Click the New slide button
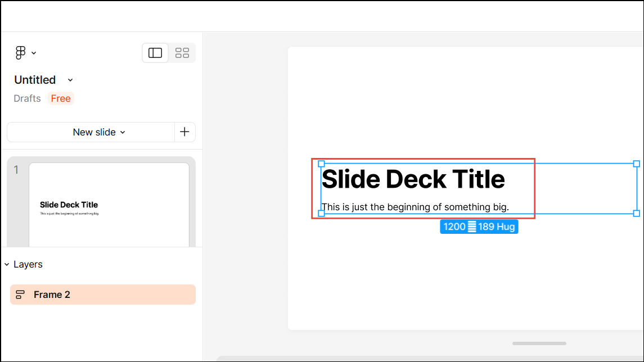 pos(94,132)
